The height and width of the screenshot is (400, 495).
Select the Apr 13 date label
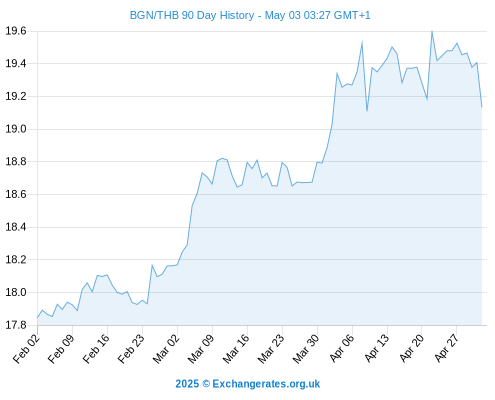coord(377,348)
